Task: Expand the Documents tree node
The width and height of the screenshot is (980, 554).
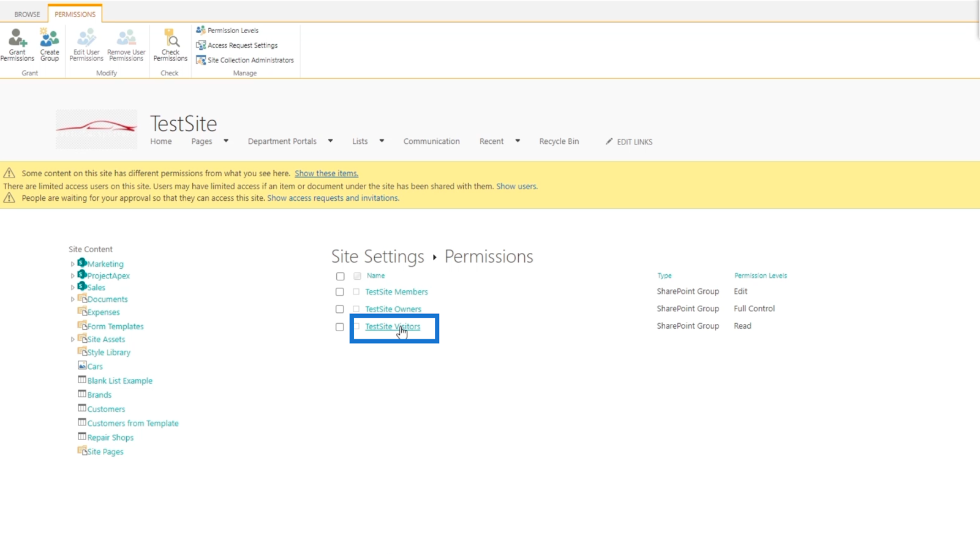Action: click(x=72, y=299)
